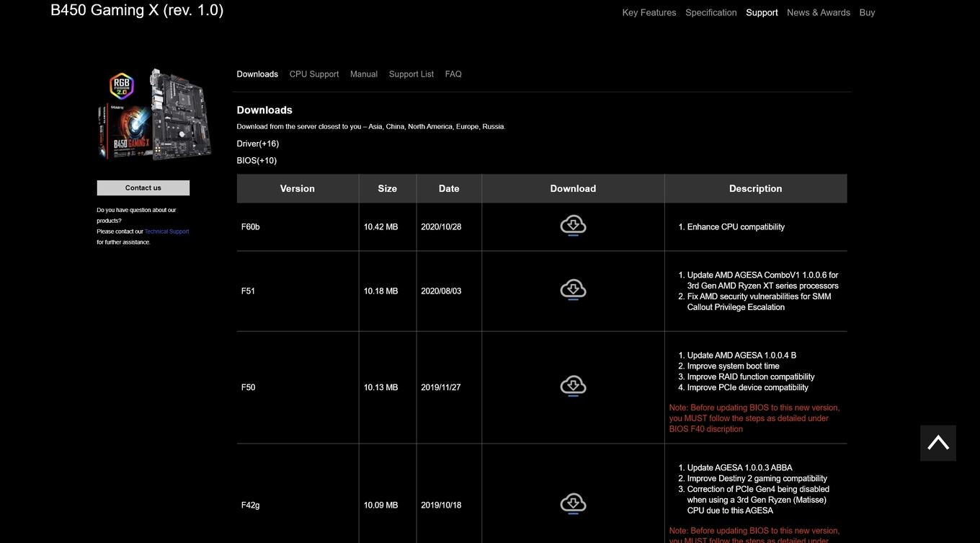Click the 'Enhance CPU compatibility' description
The height and width of the screenshot is (543, 980).
point(736,227)
